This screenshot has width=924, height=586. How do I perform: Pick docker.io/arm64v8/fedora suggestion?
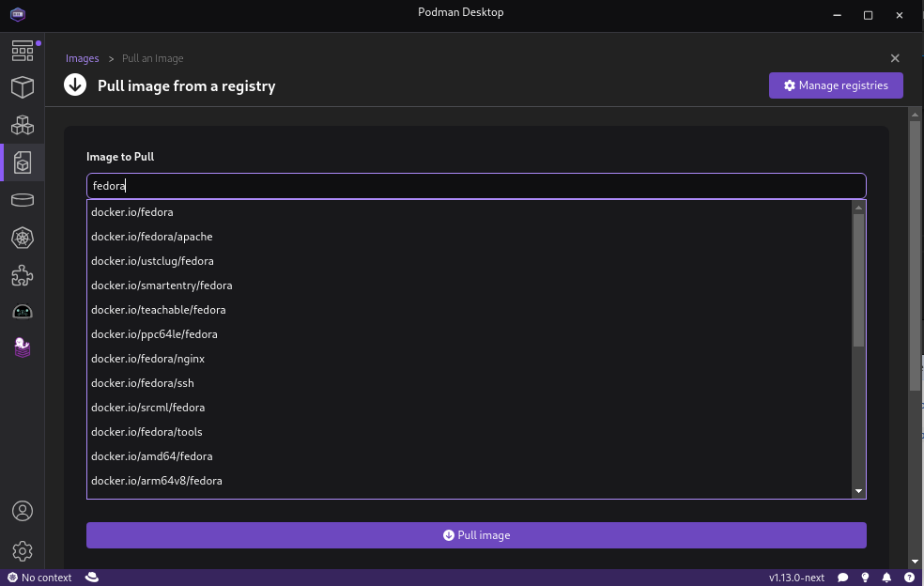(x=156, y=481)
